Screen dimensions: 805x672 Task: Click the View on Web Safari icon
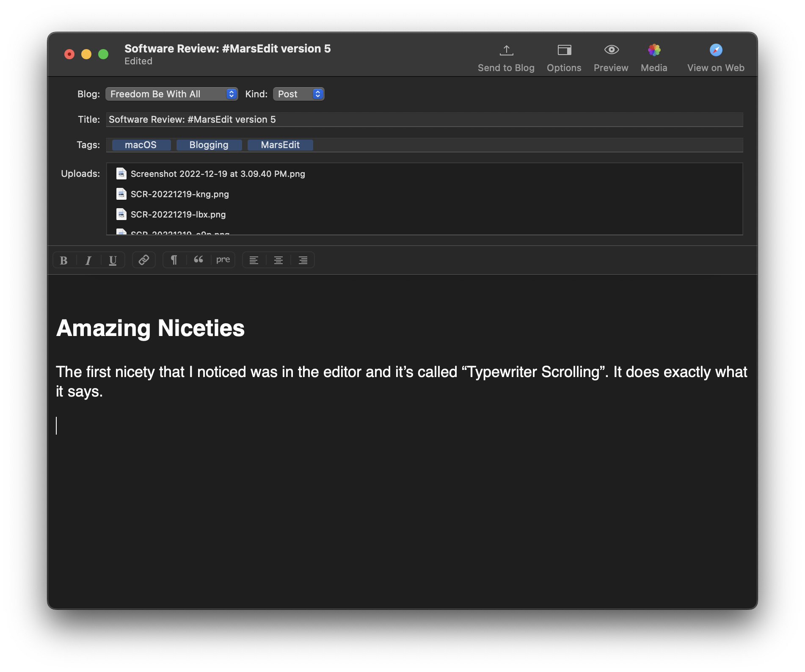[716, 50]
